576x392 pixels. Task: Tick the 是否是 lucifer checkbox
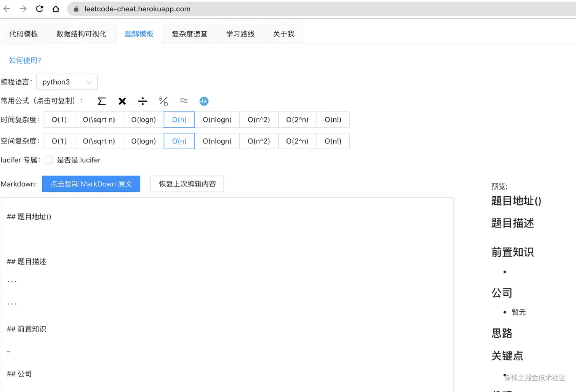tap(49, 160)
